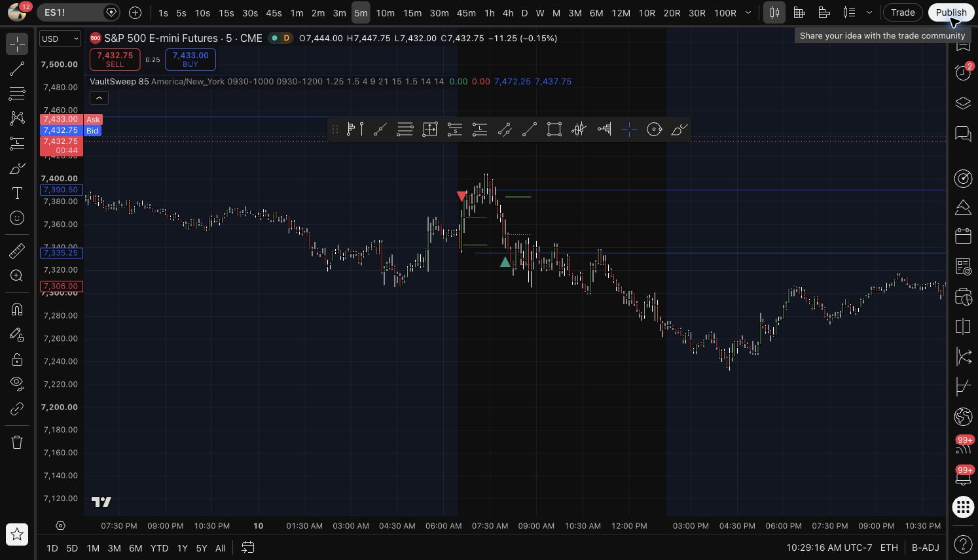The width and height of the screenshot is (978, 560).
Task: Add comparison symbol with plus icon
Action: tap(135, 12)
